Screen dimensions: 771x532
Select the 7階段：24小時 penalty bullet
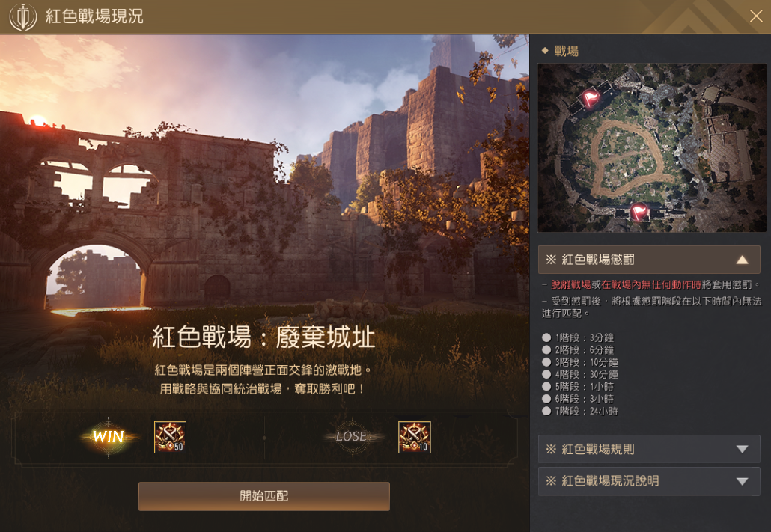pyautogui.click(x=546, y=411)
